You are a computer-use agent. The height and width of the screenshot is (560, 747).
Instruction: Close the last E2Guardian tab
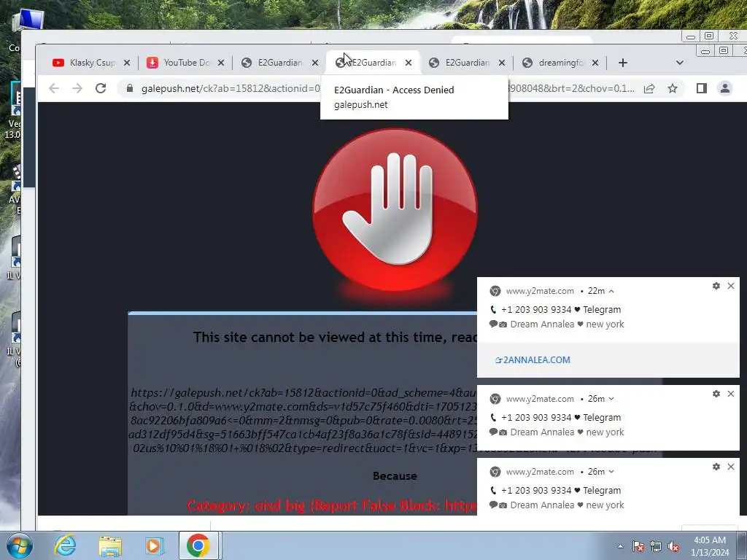point(502,63)
